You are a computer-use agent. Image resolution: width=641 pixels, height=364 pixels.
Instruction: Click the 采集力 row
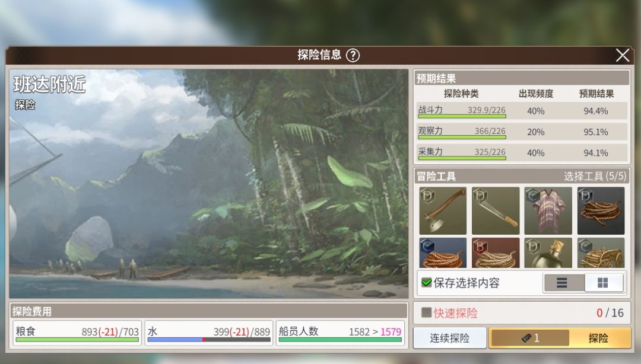pyautogui.click(x=522, y=152)
